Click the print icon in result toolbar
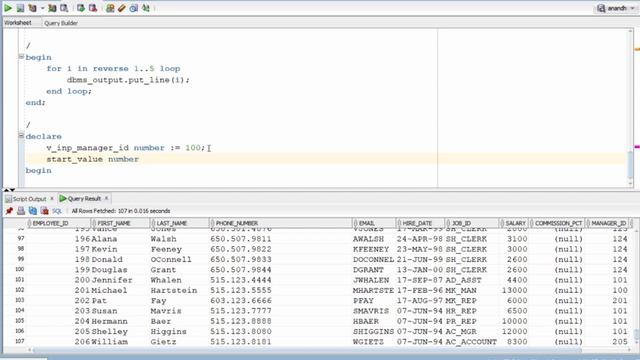Screen dimensions: 640x360 point(21,211)
